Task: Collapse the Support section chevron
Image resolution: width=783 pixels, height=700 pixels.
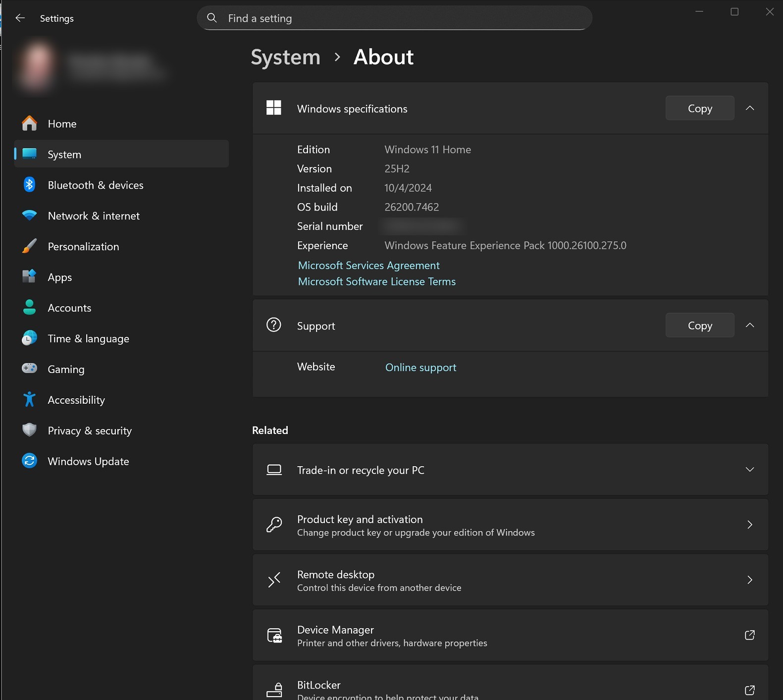Action: 750,325
